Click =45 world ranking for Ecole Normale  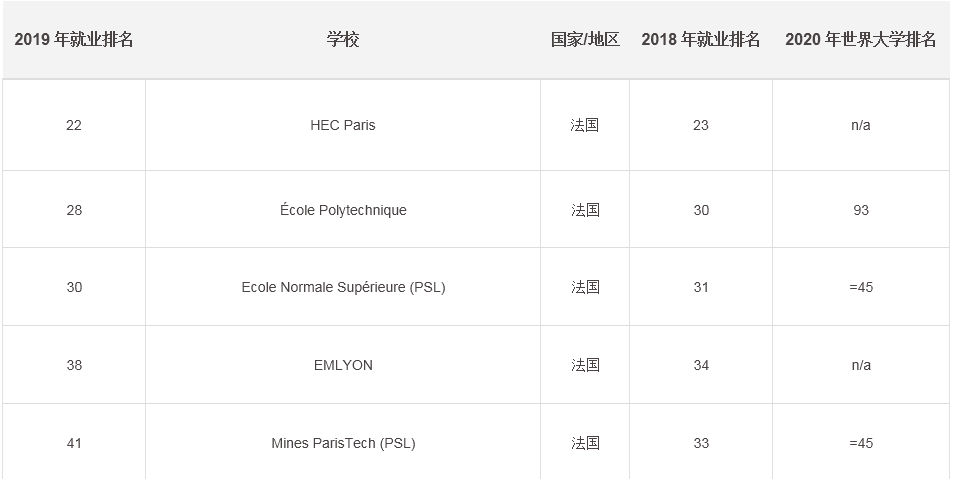point(861,287)
